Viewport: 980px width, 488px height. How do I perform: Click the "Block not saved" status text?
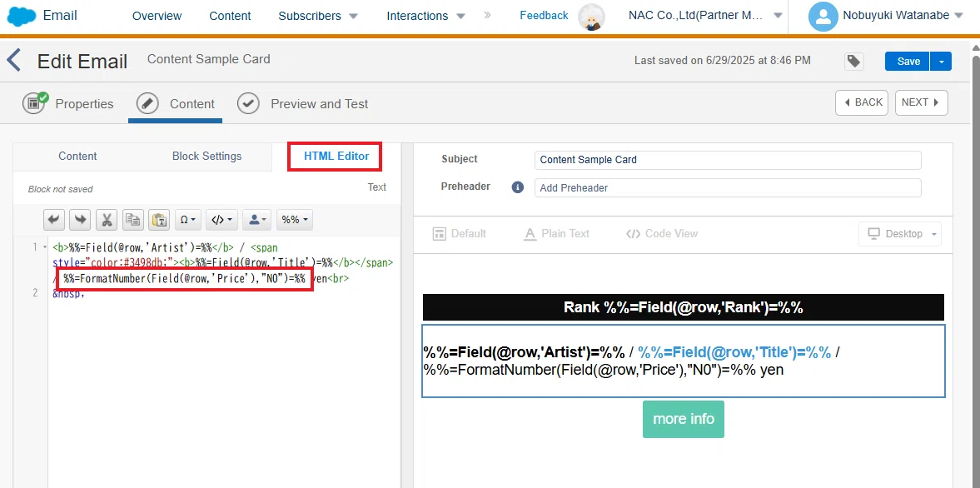pos(60,189)
